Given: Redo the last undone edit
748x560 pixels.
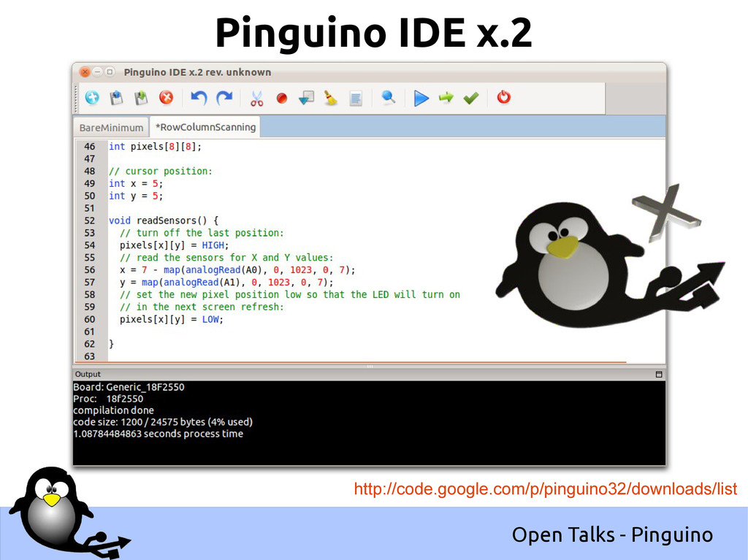Looking at the screenshot, I should [224, 98].
